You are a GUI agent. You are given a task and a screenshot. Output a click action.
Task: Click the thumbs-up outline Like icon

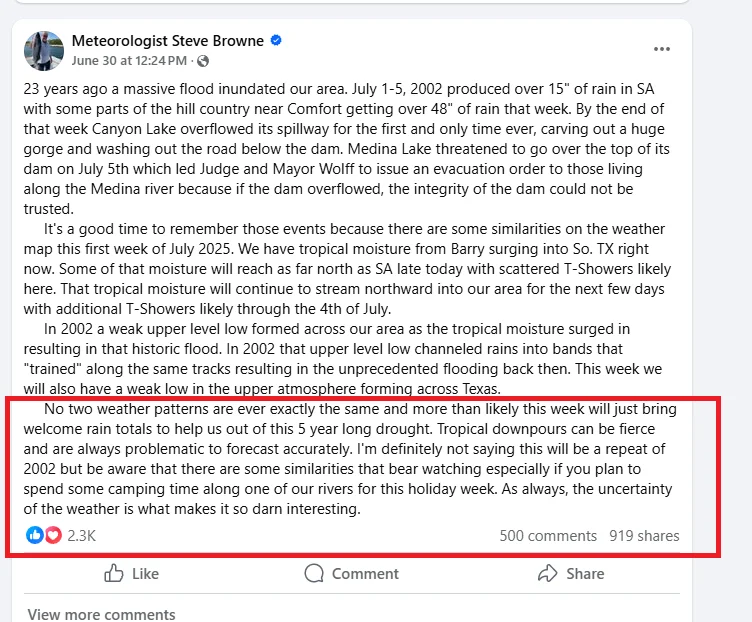pyautogui.click(x=114, y=573)
